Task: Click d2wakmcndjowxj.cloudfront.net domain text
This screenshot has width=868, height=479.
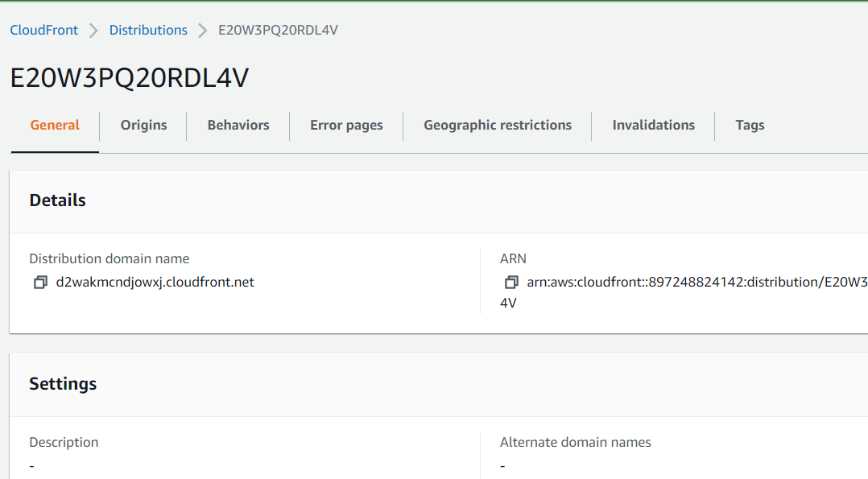Action: point(155,283)
